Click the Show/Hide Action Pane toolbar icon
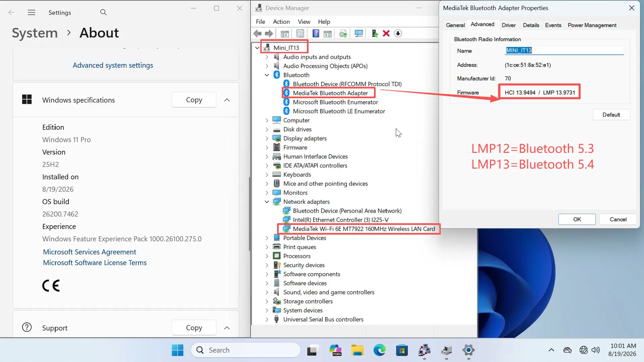Screen dimensions: 644x362 pyautogui.click(x=328, y=34)
